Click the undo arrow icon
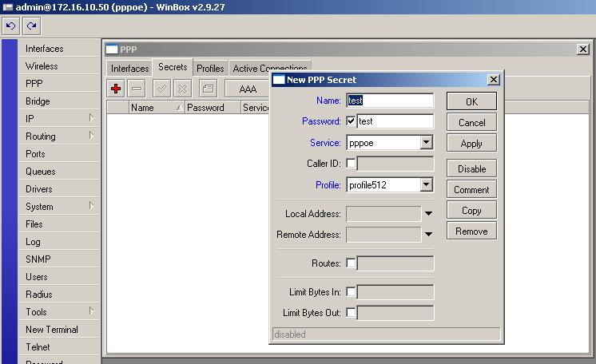Viewport: 596px width, 364px height. point(11,26)
